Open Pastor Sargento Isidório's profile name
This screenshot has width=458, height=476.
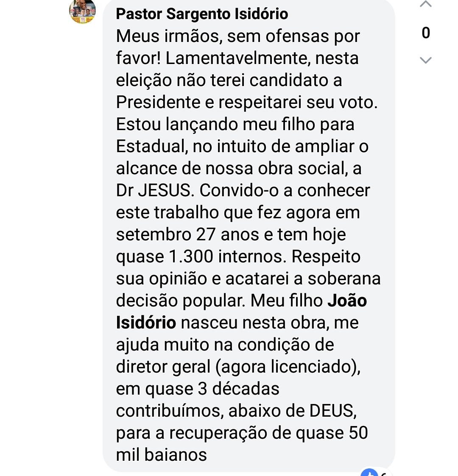pos(202,14)
